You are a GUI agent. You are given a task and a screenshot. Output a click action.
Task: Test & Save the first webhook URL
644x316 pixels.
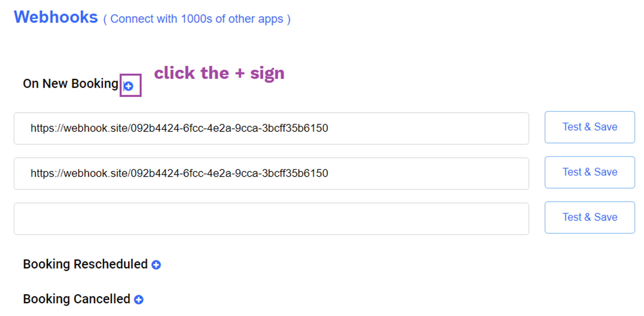[590, 127]
